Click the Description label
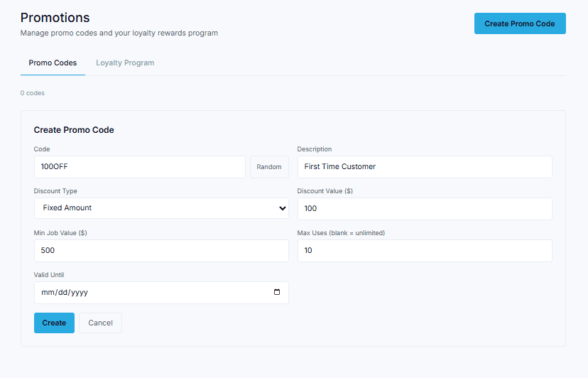This screenshot has height=378, width=588. click(315, 149)
